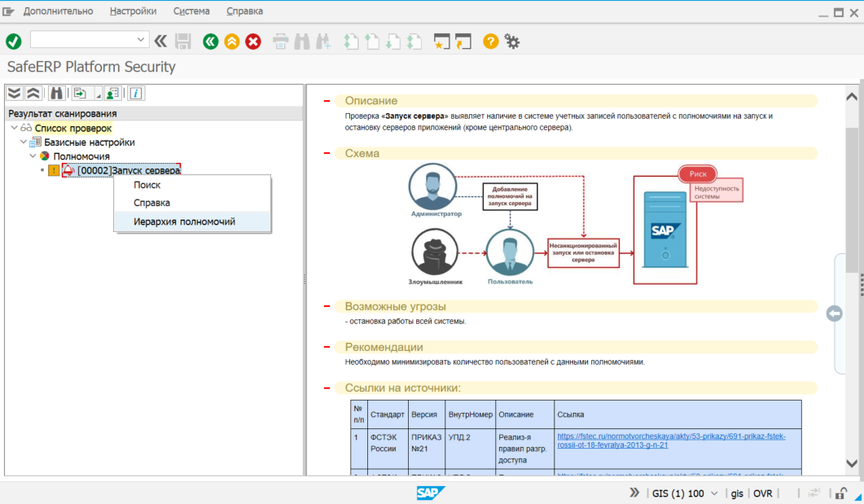Viewport: 864px width, 504px height.
Task: Collapse the Полномочия tree node
Action: 33,156
